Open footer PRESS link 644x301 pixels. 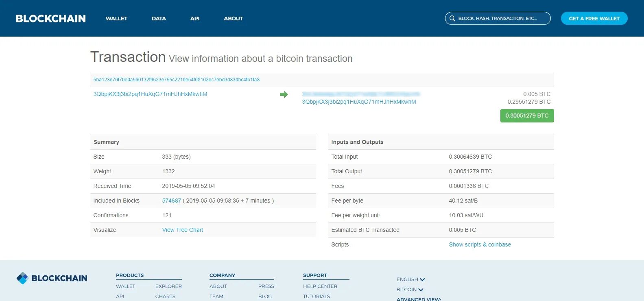(266, 286)
